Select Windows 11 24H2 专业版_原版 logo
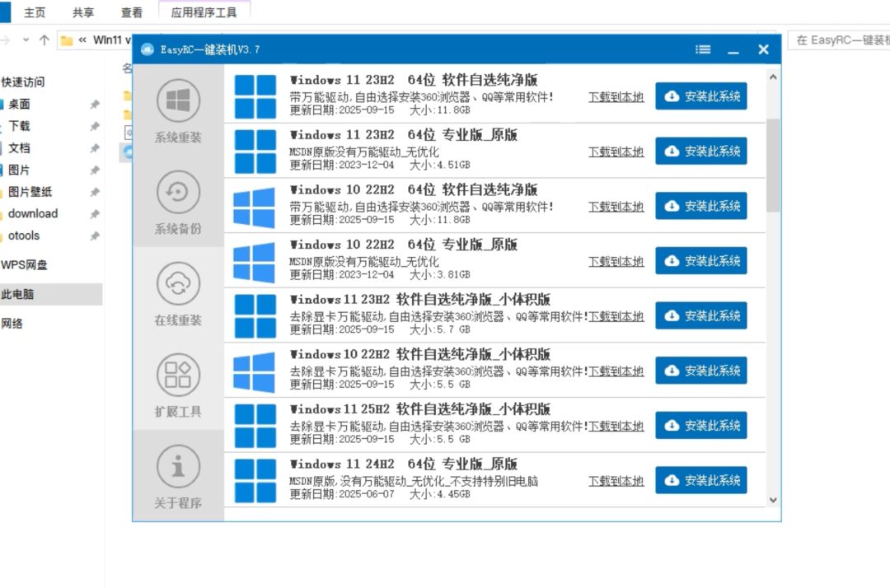Image resolution: width=890 pixels, height=588 pixels. (x=255, y=481)
